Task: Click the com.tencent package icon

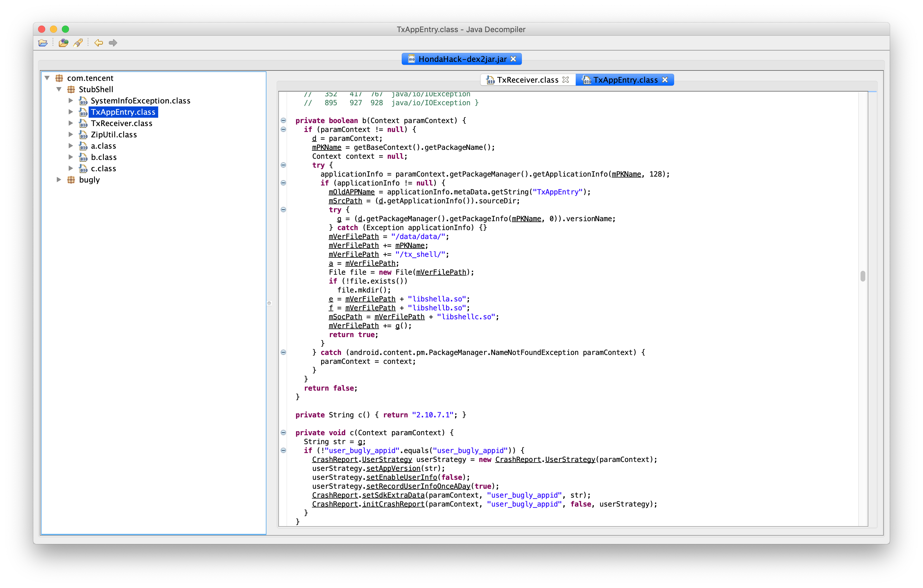Action: [59, 78]
